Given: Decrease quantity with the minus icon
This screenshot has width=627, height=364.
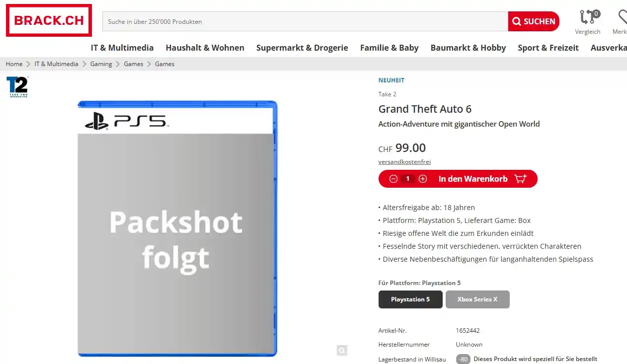Looking at the screenshot, I should 393,179.
